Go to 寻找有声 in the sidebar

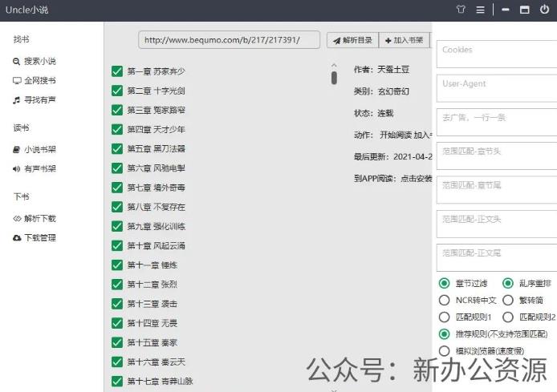(x=40, y=100)
